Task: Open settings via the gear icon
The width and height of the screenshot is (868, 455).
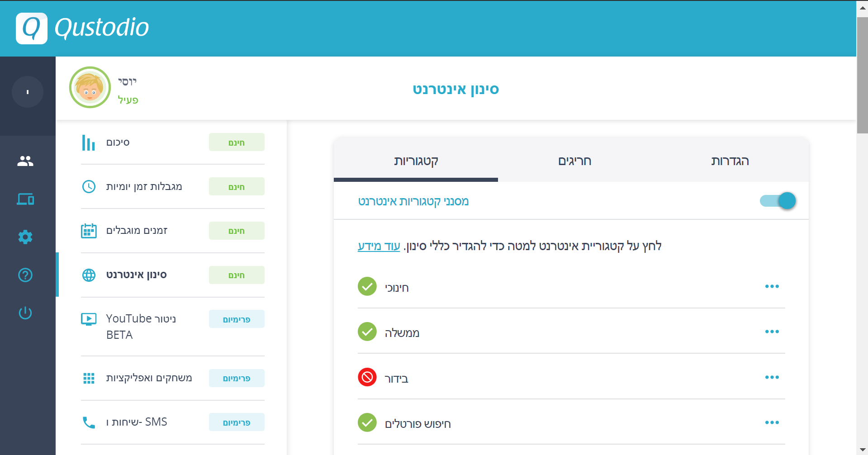Action: point(26,237)
